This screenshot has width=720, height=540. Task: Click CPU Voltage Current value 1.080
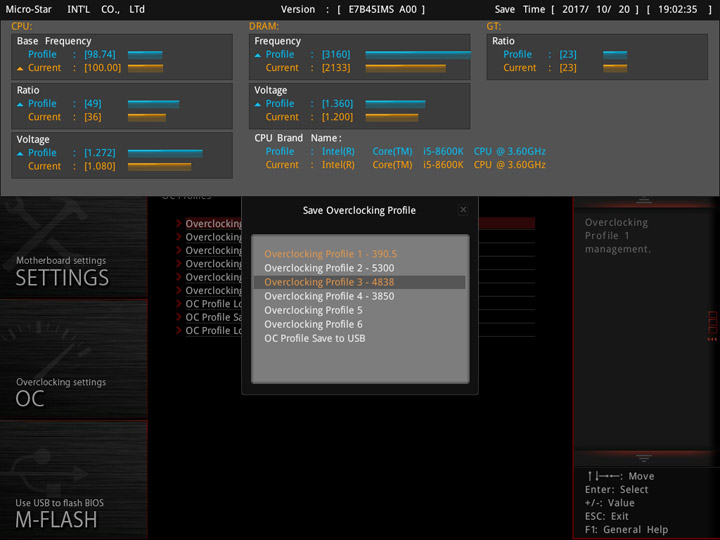tap(100, 166)
